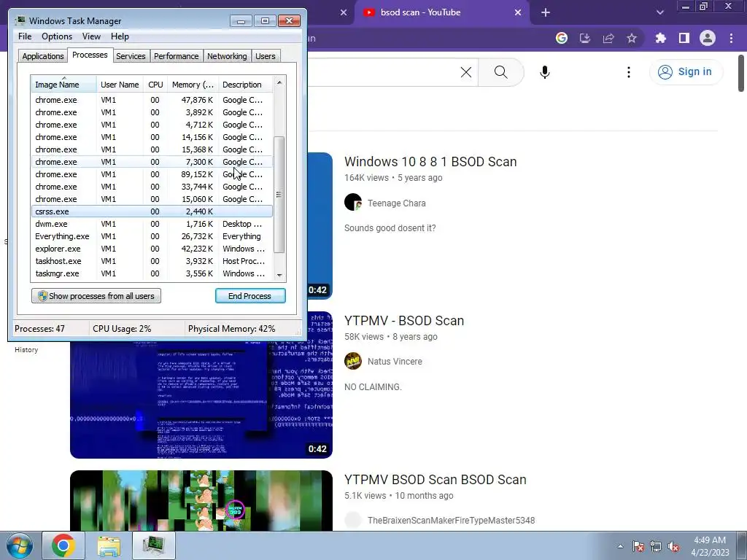747x560 pixels.
Task: Click the muted volume tray icon
Action: pos(673,546)
